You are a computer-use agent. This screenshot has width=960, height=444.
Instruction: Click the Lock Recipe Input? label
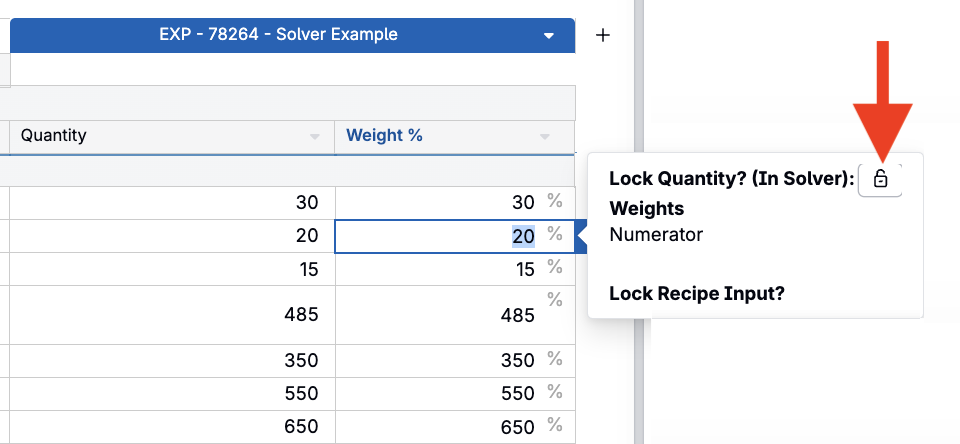pyautogui.click(x=697, y=294)
